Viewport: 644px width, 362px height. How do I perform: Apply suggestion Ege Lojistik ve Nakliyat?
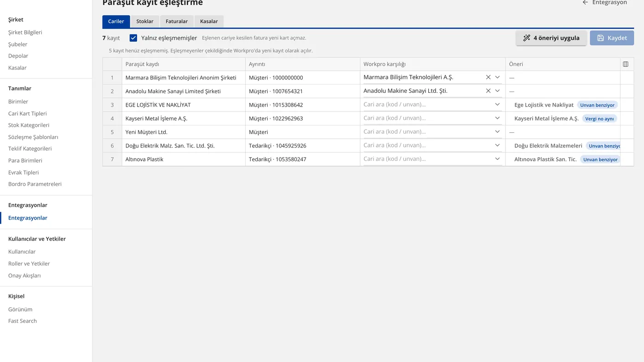544,105
